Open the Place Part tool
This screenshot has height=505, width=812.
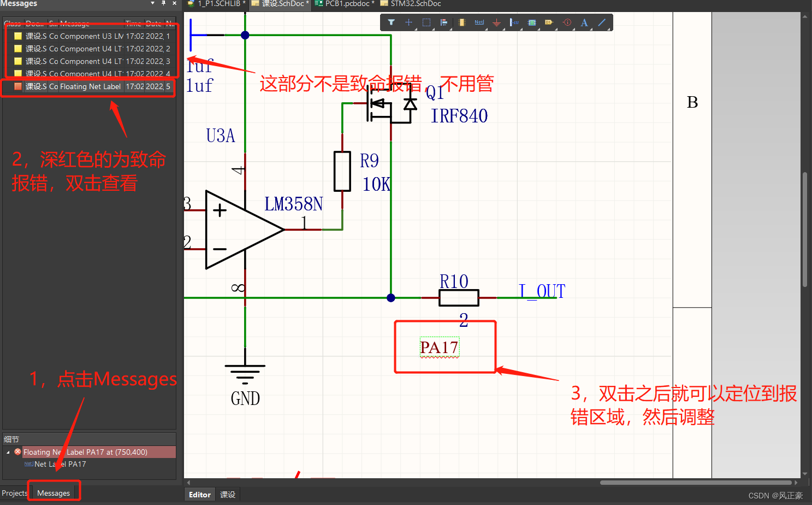coord(461,22)
